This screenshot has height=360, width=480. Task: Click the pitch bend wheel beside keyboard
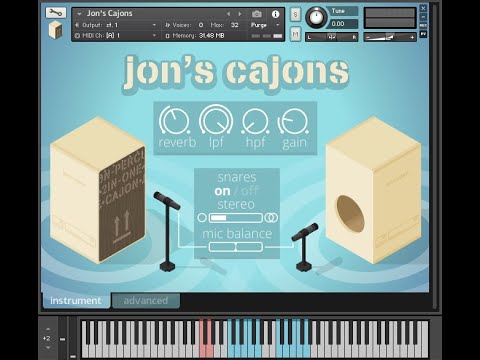coord(63,339)
